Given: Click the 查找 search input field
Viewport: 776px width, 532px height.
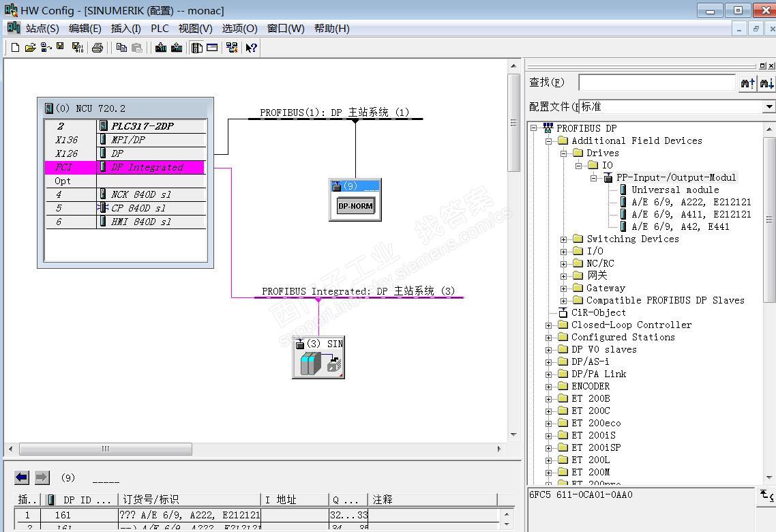Looking at the screenshot, I should (657, 83).
